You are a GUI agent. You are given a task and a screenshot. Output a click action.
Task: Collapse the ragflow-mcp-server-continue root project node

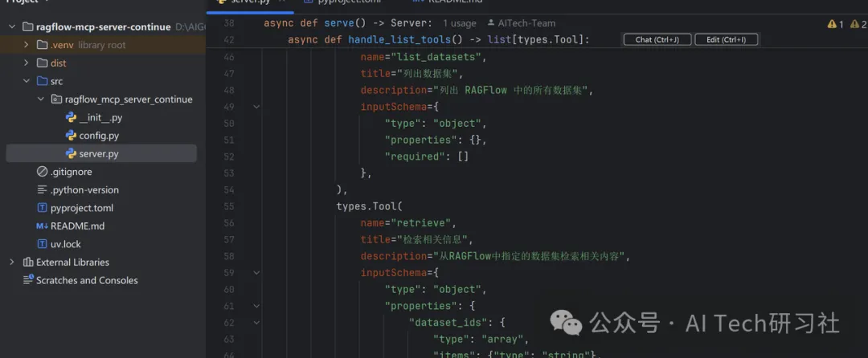(11, 27)
